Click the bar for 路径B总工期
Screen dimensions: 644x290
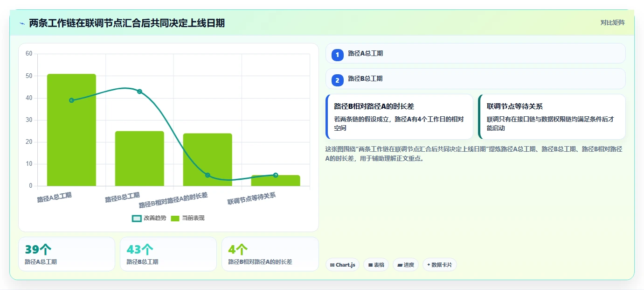[139, 159]
